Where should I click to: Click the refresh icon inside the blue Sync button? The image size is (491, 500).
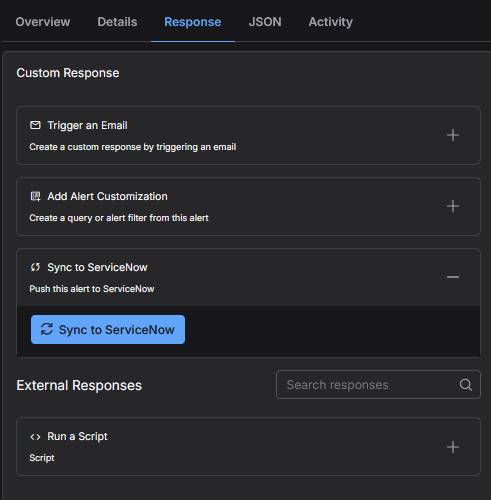click(47, 329)
